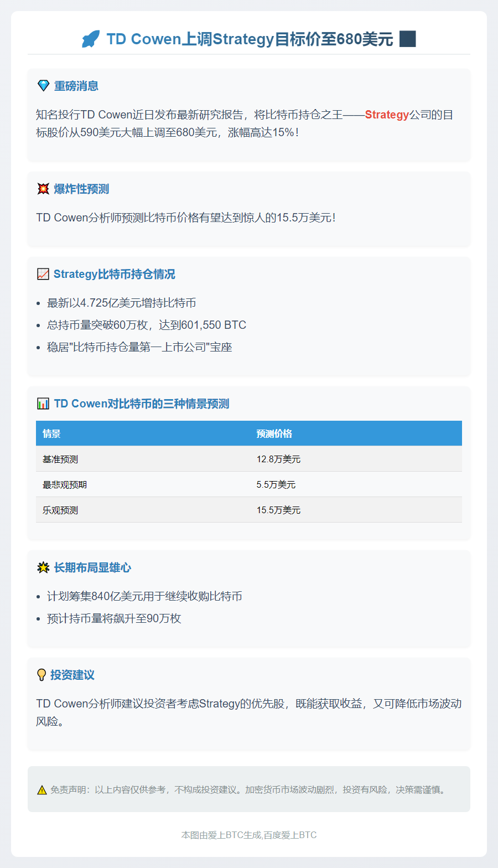This screenshot has height=868, width=498.
Task: Click the red Strategy highlighted word
Action: pyautogui.click(x=387, y=115)
